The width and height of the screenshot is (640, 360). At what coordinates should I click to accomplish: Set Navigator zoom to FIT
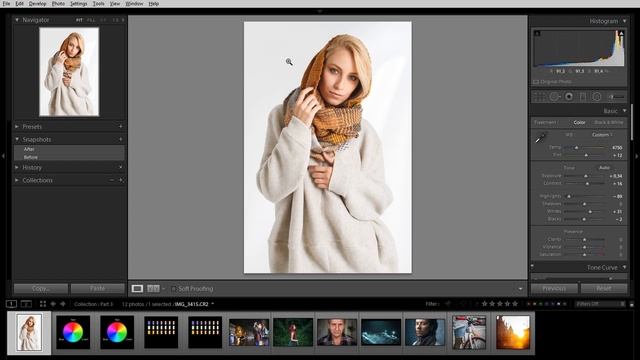point(79,20)
